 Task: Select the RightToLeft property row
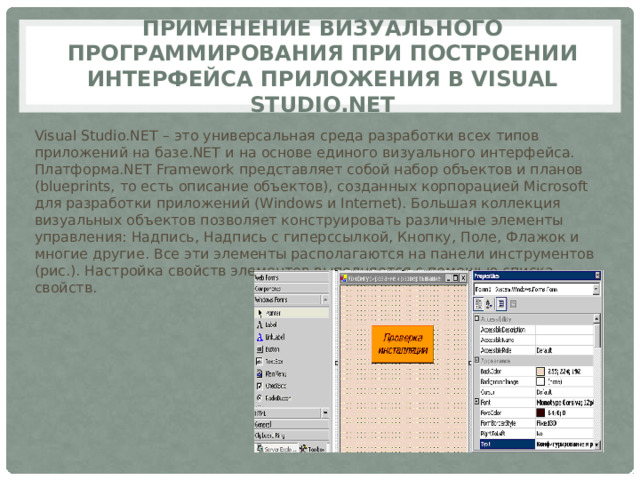(536, 433)
